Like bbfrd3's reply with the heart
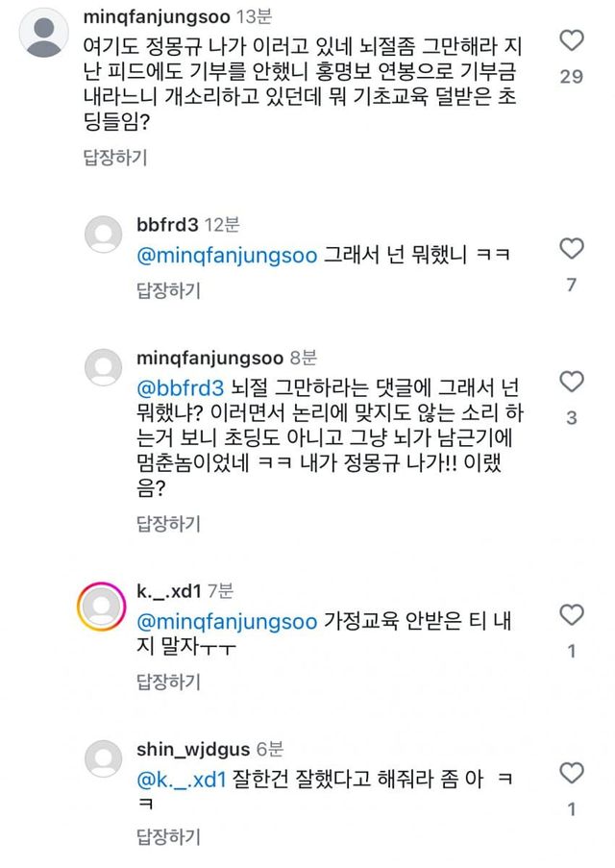 (572, 249)
